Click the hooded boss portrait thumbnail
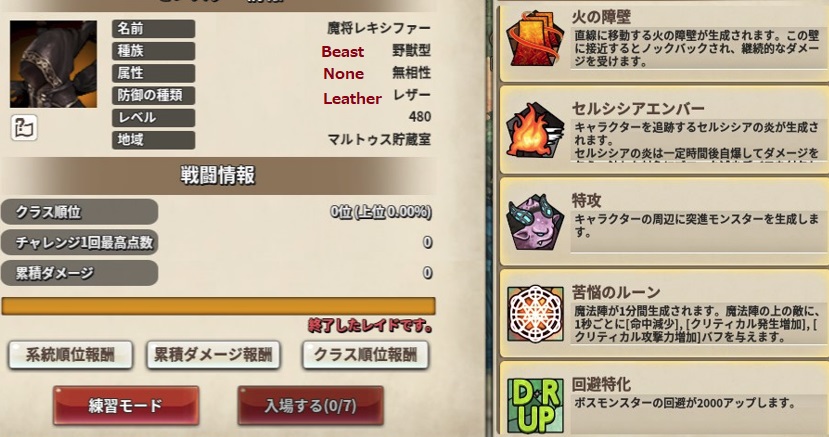This screenshot has width=829, height=437. coord(53,64)
